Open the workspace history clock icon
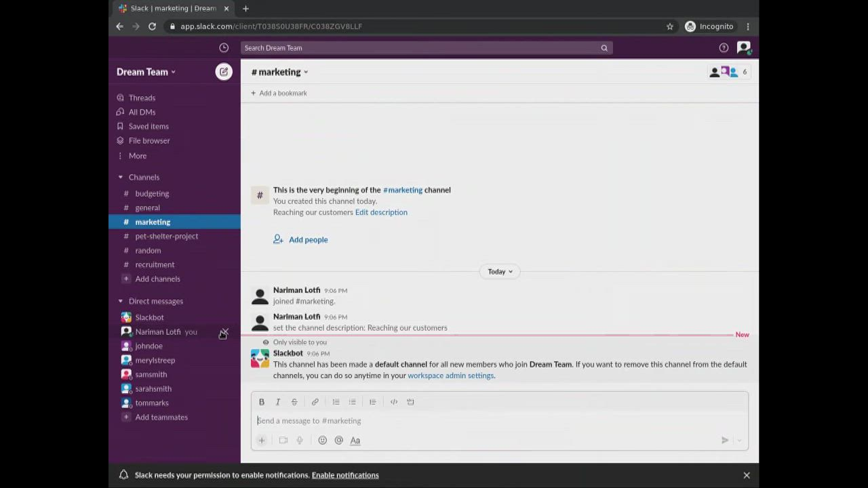868x488 pixels. (x=224, y=48)
